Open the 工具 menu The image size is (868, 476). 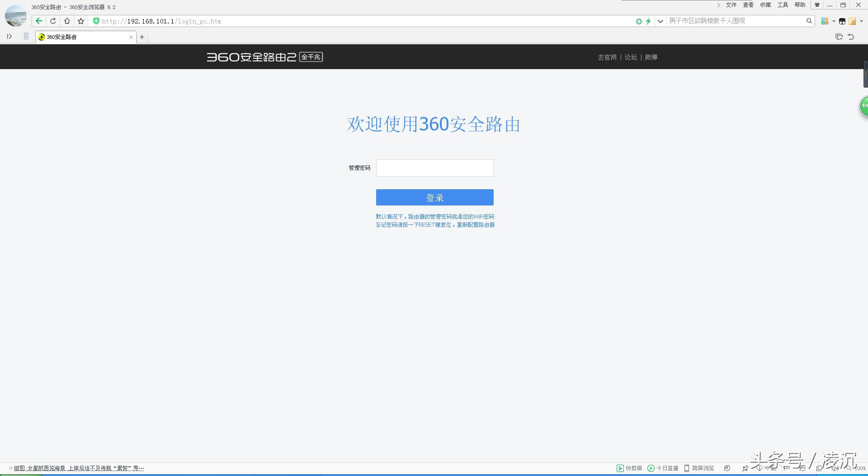coord(783,5)
